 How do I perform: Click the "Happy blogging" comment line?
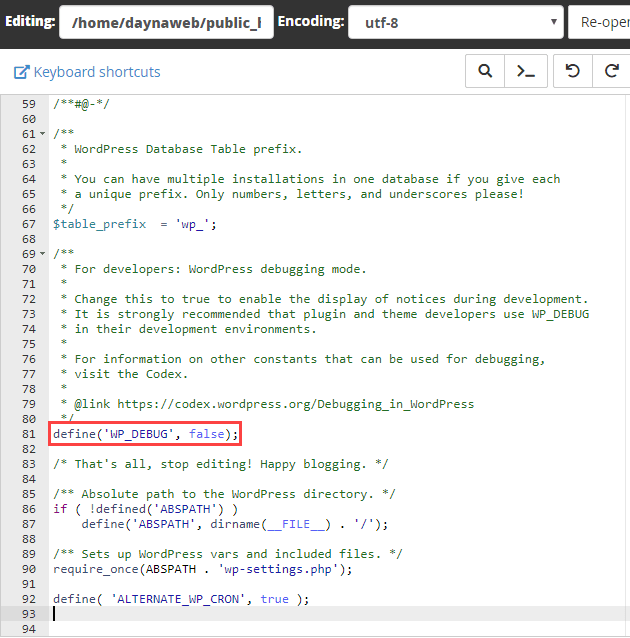tap(221, 464)
